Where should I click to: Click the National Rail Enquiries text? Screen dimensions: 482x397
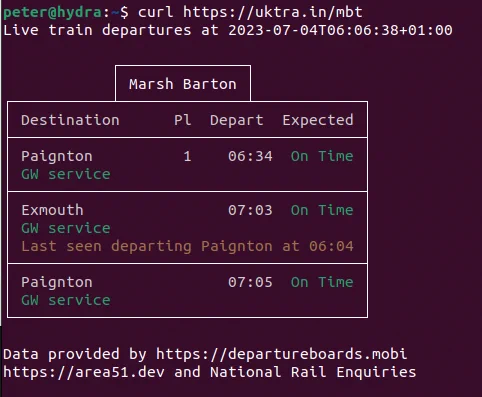coord(313,372)
